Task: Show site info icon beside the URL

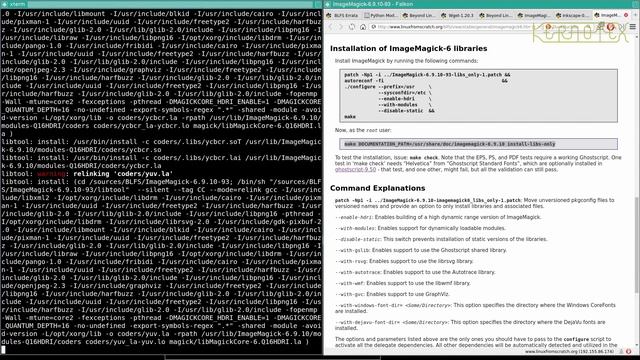Action: [373, 27]
